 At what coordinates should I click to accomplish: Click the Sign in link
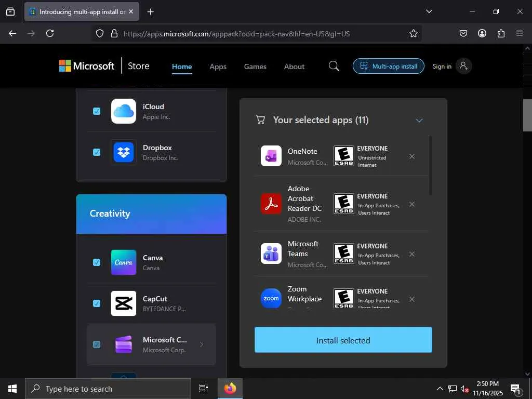tap(442, 66)
